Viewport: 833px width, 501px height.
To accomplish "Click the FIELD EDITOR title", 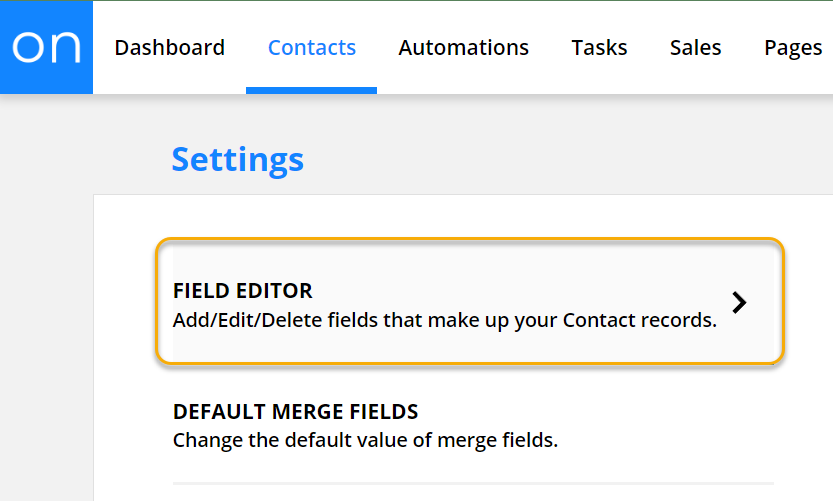I will point(242,291).
